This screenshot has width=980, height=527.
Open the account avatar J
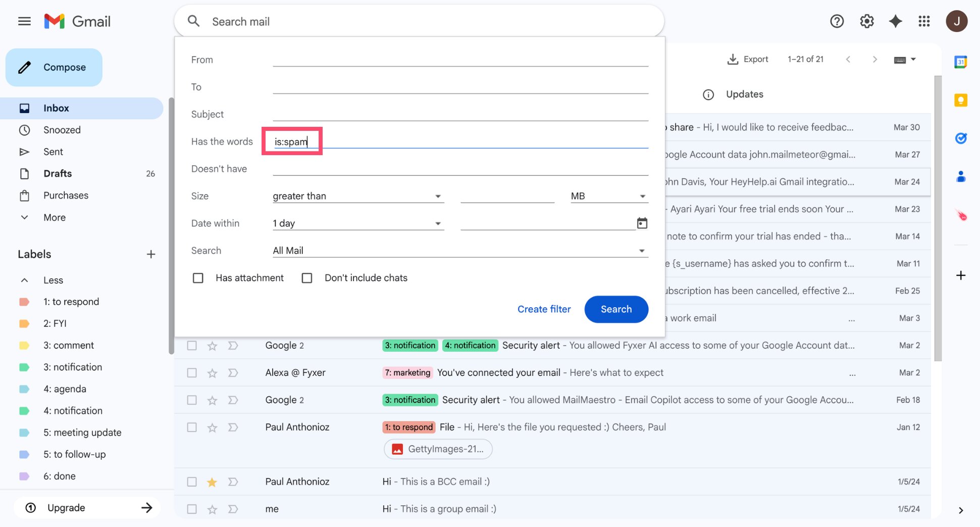pyautogui.click(x=956, y=21)
